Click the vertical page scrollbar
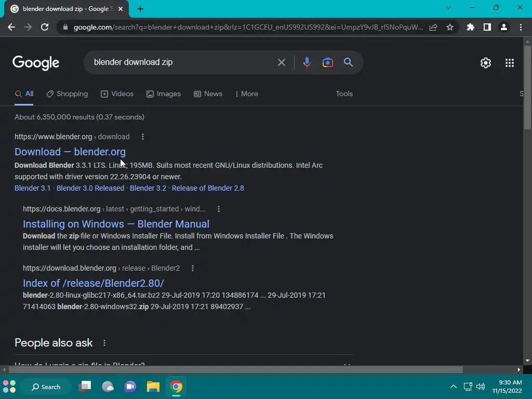Viewport: 532px width, 399px height. pos(527,87)
